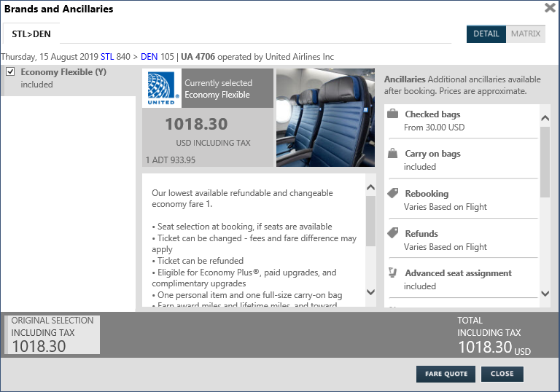Image resolution: width=560 pixels, height=392 pixels.
Task: Click the advanced seat assignment seat icon
Action: [392, 273]
